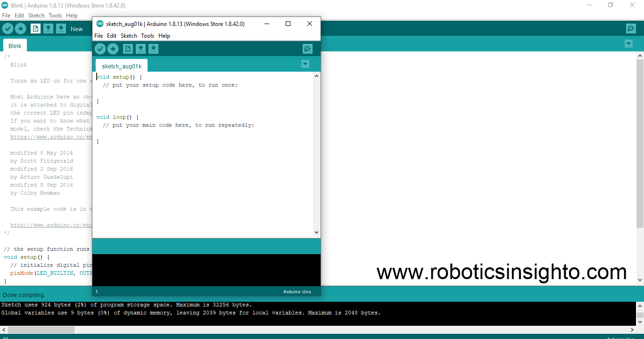Image resolution: width=644 pixels, height=339 pixels.
Task: Verify the sketch_aug01k sketch using the checkmark icon
Action: click(100, 49)
